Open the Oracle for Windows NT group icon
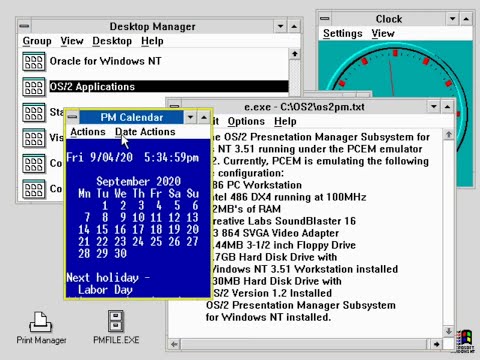480x360 pixels. click(34, 61)
